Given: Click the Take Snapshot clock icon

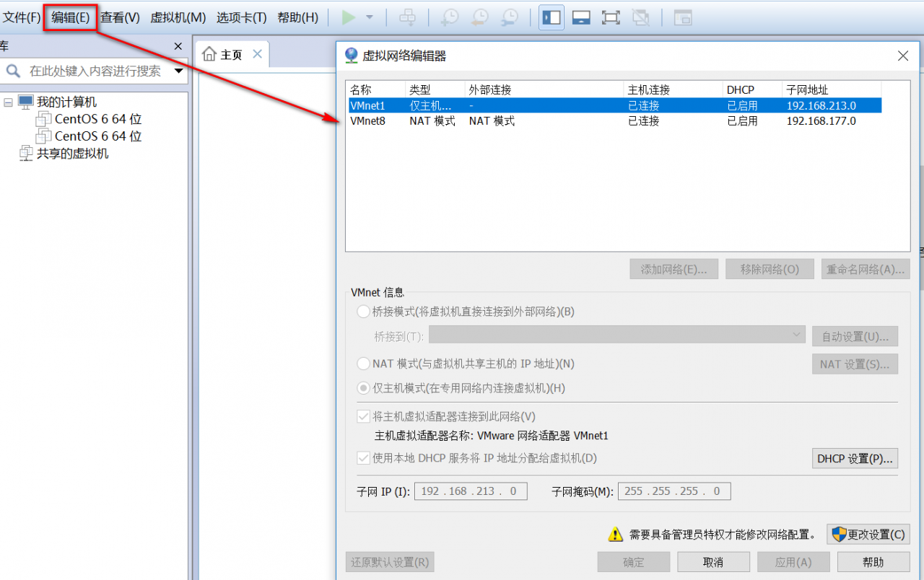Looking at the screenshot, I should tap(450, 17).
